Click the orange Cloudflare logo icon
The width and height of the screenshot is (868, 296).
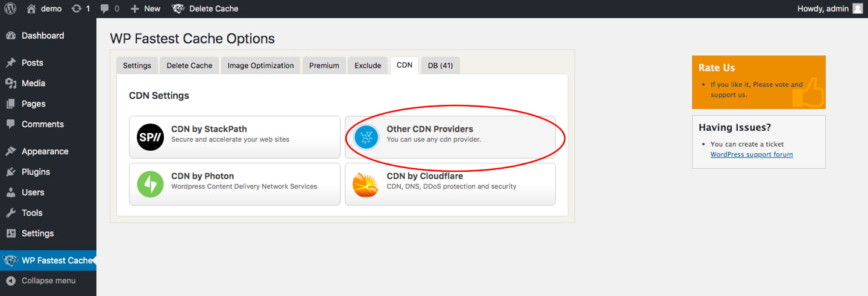tap(366, 184)
